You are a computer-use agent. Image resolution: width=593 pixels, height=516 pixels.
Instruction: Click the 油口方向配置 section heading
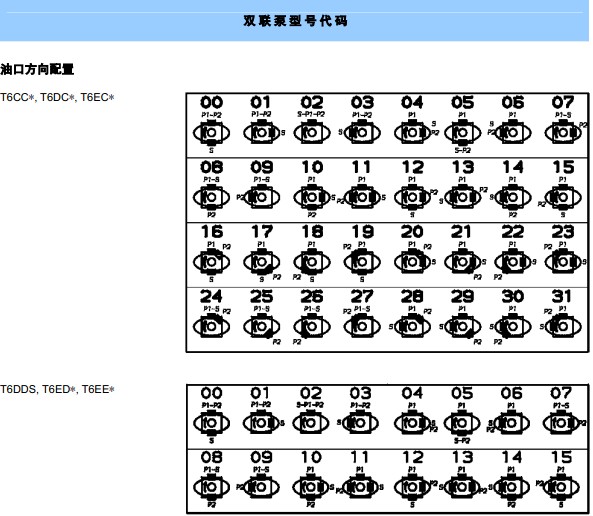tap(37, 69)
